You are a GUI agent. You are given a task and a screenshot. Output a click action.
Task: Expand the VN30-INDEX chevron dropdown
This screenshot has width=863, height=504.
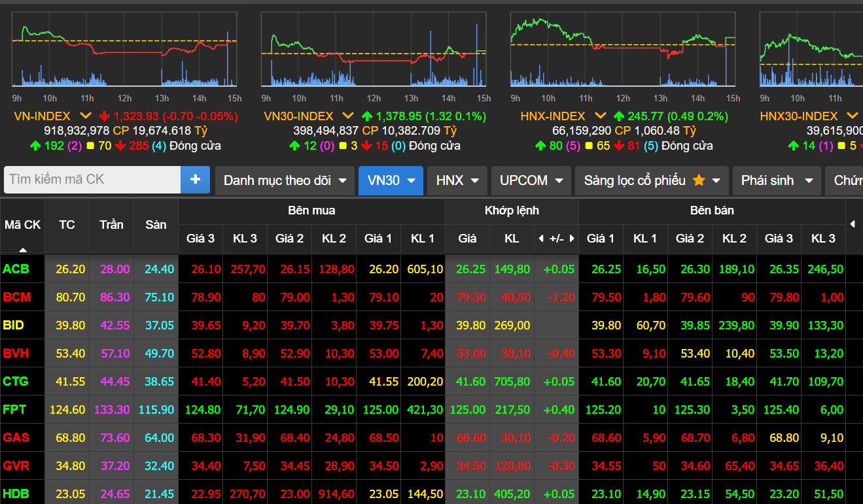click(348, 116)
